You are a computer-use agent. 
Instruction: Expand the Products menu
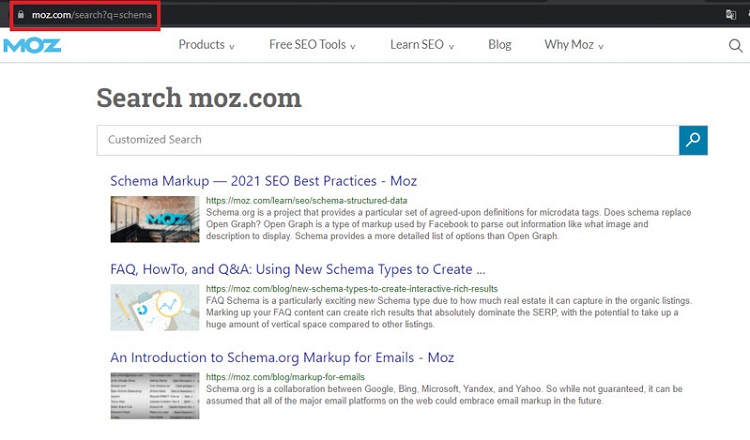[206, 45]
